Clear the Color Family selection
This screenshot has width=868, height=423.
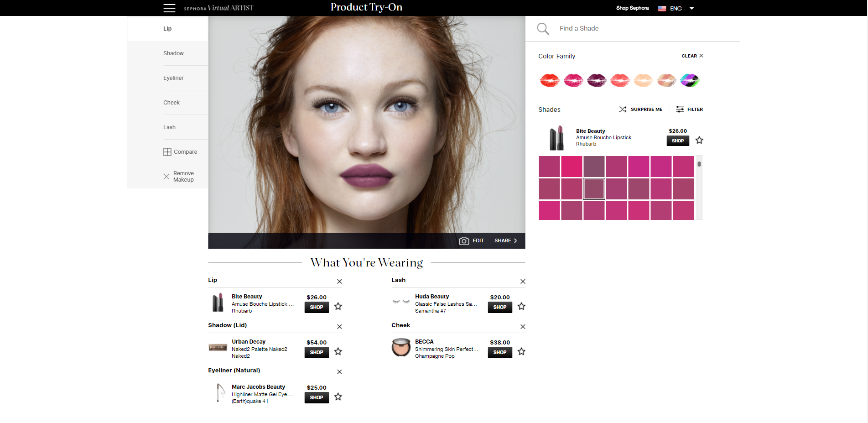(692, 56)
